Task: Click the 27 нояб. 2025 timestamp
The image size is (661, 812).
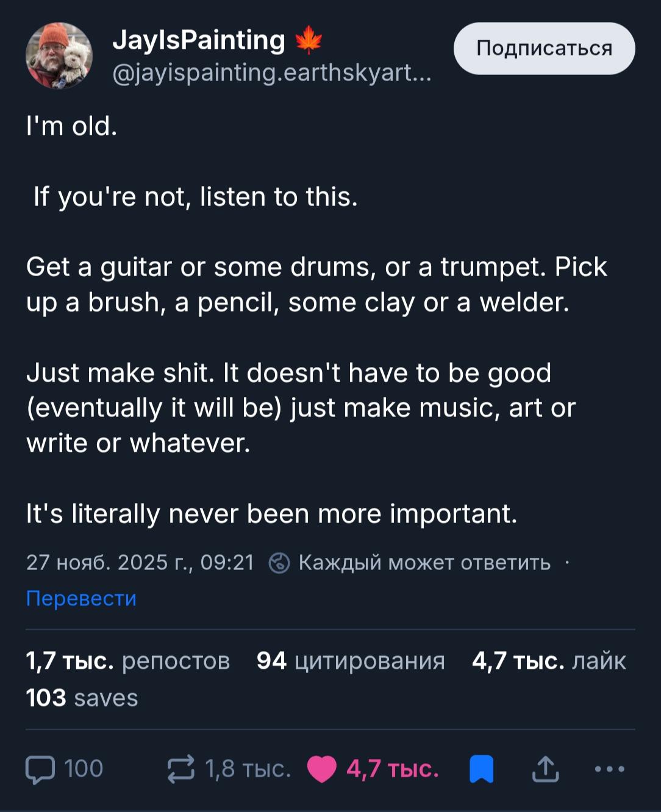Action: (x=140, y=562)
